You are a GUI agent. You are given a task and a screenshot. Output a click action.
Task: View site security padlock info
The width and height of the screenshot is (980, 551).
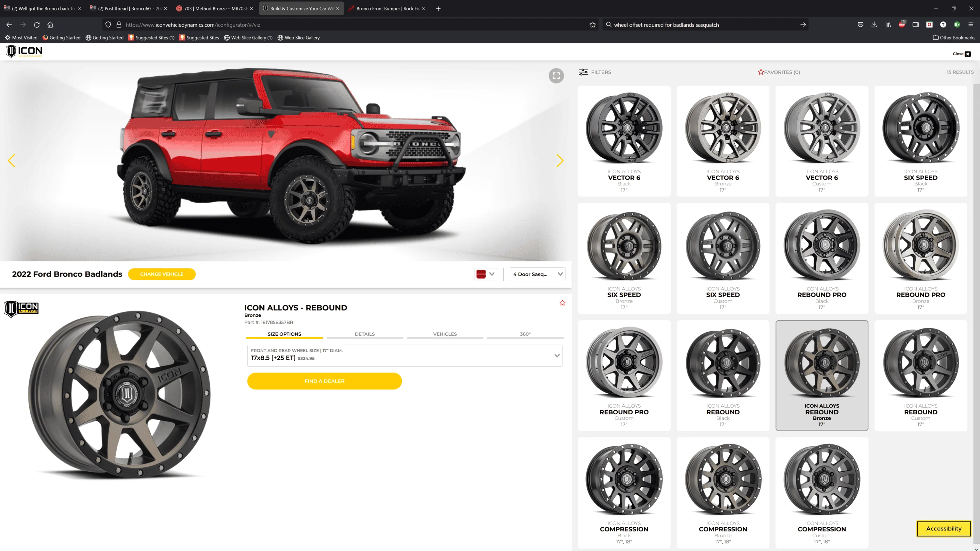pyautogui.click(x=119, y=25)
